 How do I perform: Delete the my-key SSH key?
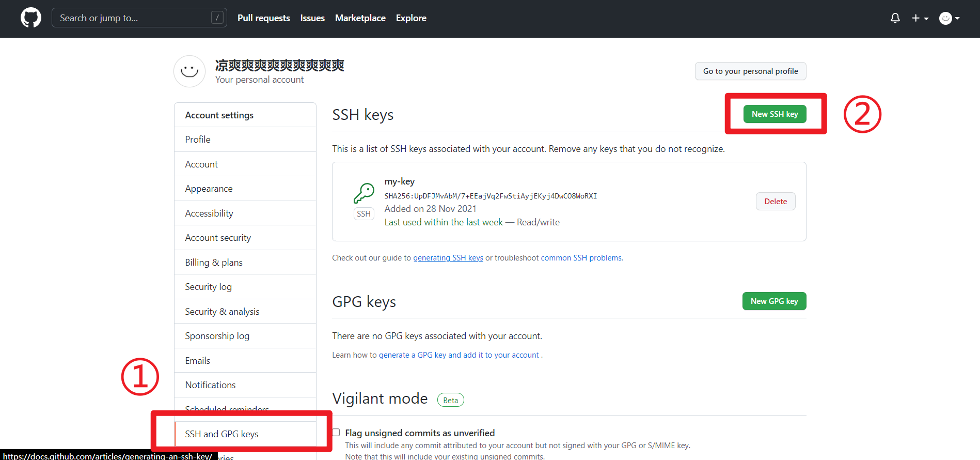776,202
